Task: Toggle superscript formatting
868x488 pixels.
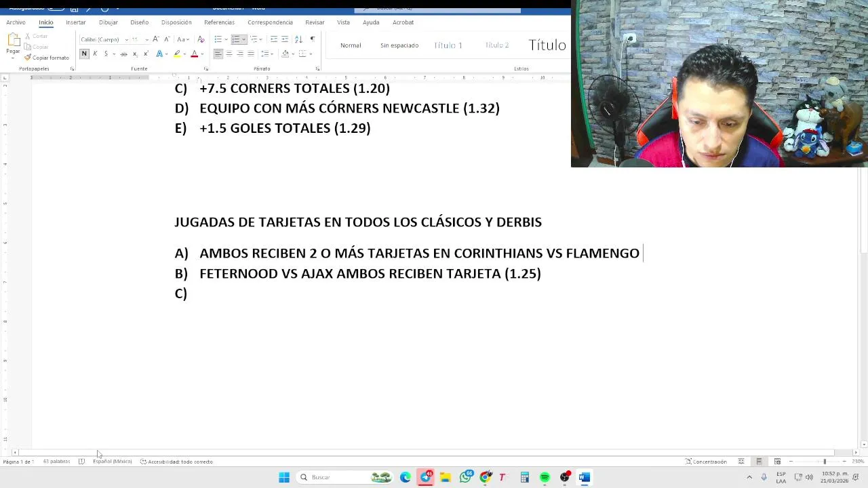Action: coord(145,54)
